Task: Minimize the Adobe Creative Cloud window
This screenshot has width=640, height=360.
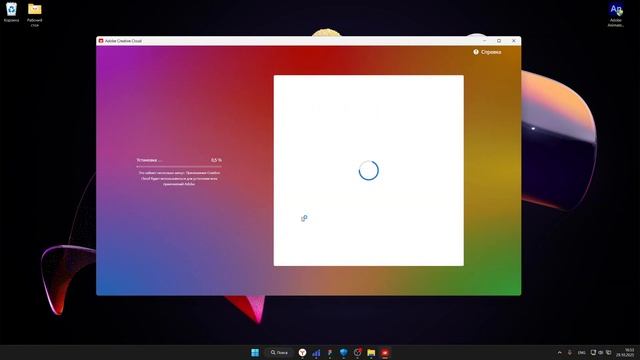Action: tap(484, 41)
